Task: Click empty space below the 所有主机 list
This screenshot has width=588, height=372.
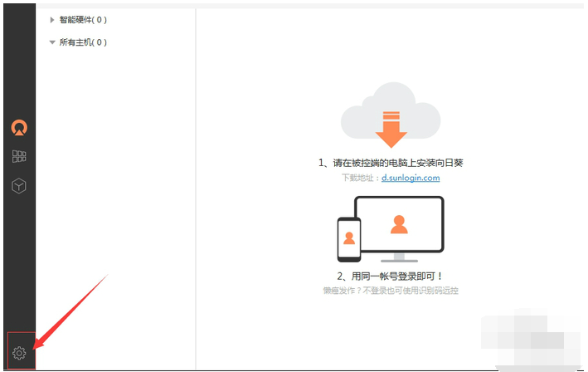Action: [x=116, y=208]
